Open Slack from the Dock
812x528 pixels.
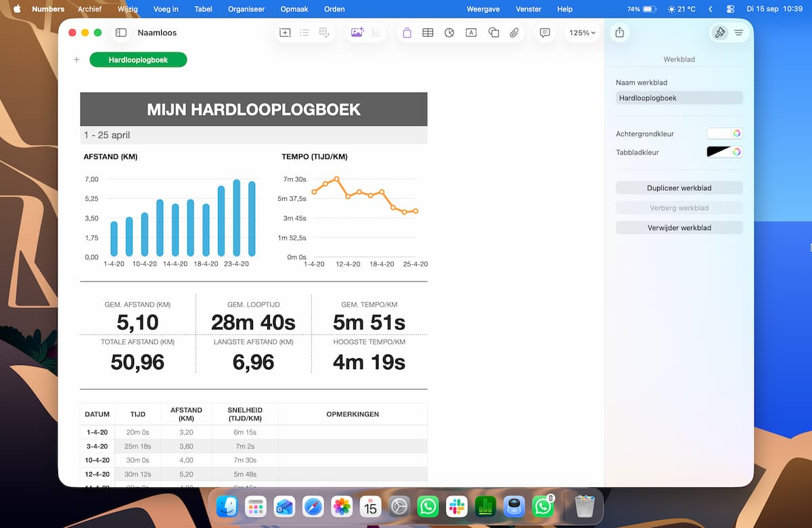point(457,506)
